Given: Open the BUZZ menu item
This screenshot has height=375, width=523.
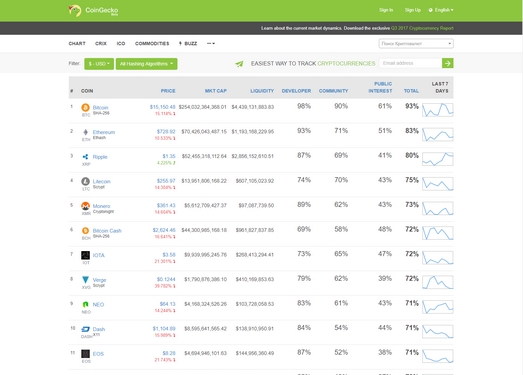Looking at the screenshot, I should [x=188, y=43].
